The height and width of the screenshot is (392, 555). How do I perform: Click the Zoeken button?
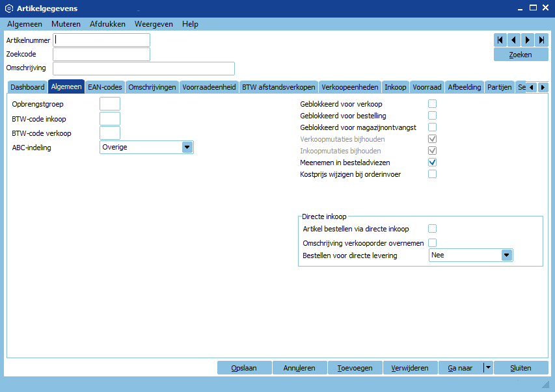[x=521, y=55]
